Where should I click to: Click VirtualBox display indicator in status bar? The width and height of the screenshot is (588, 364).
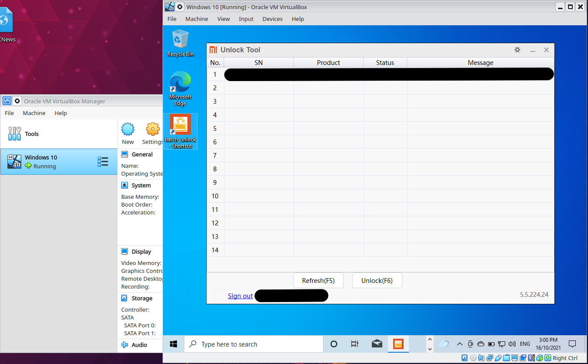click(x=514, y=358)
